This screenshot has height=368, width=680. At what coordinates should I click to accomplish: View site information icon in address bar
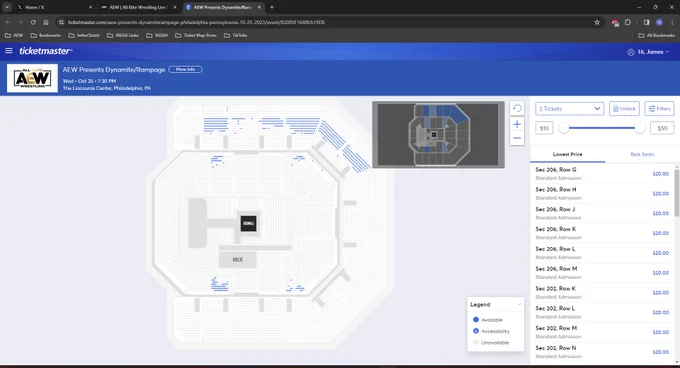[61, 22]
